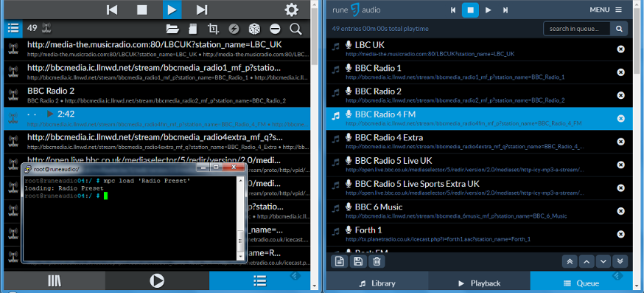Image resolution: width=644 pixels, height=293 pixels.
Task: Click the search in queue field
Action: click(x=577, y=29)
